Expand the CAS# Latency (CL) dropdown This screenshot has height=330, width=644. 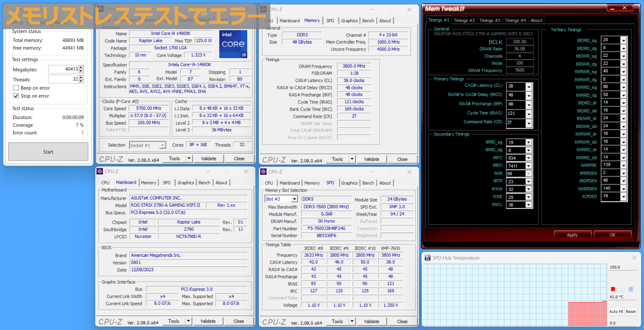(x=529, y=86)
